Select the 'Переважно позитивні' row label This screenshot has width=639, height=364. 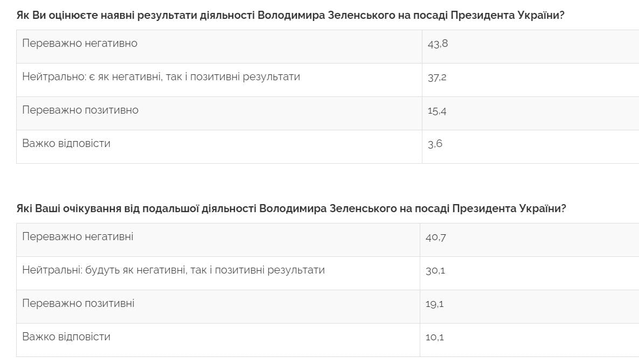78,303
